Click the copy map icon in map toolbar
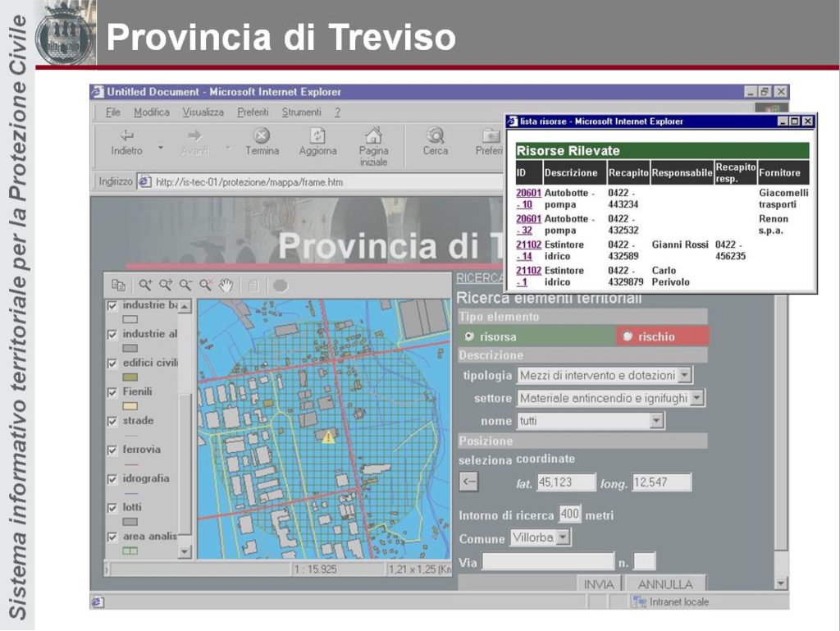Screen dimensions: 840x631 click(118, 285)
